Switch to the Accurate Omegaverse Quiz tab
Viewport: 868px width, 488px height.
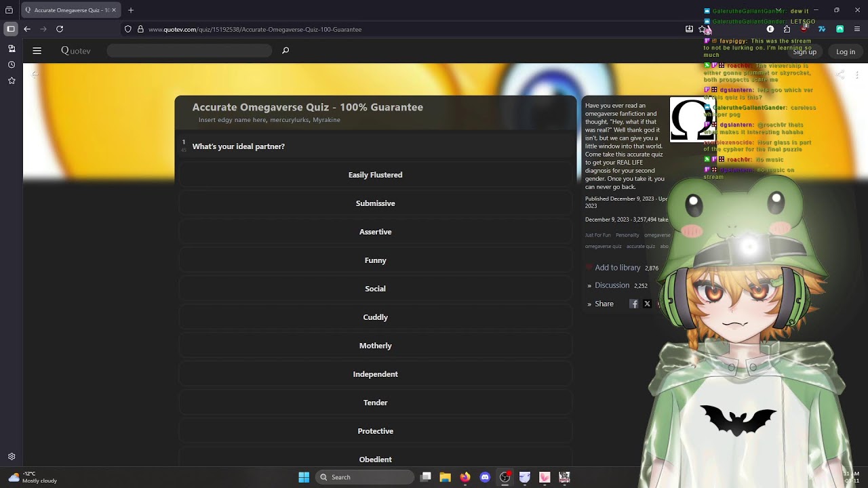[x=71, y=10]
